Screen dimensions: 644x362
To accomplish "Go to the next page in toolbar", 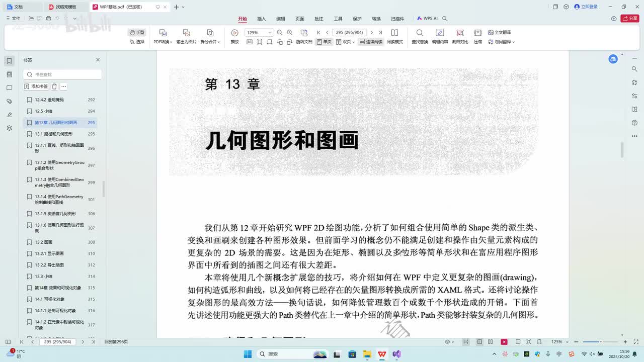I will (372, 33).
